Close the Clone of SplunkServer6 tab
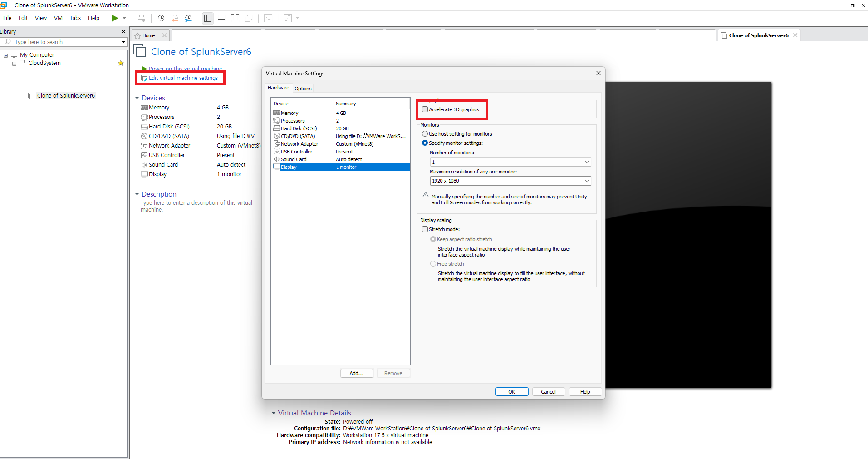This screenshot has height=459, width=868. pyautogui.click(x=795, y=35)
